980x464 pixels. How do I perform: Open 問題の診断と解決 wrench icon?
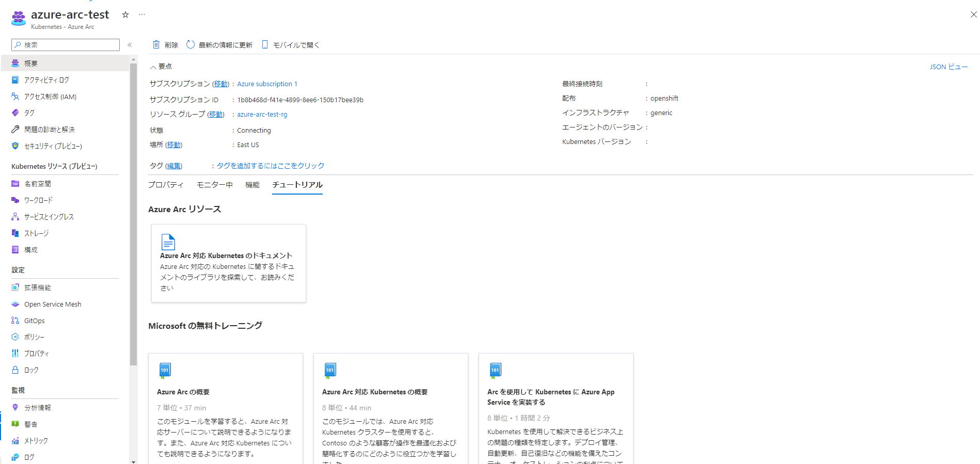(x=15, y=130)
